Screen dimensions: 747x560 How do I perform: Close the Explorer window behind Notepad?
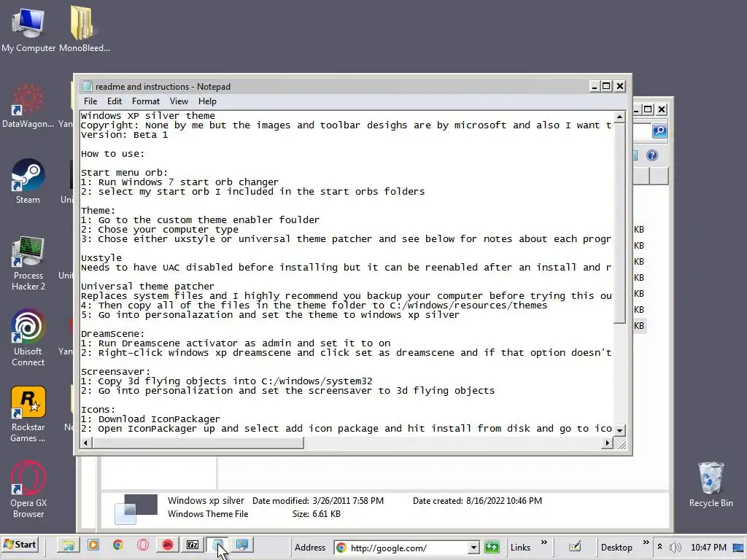(x=662, y=109)
